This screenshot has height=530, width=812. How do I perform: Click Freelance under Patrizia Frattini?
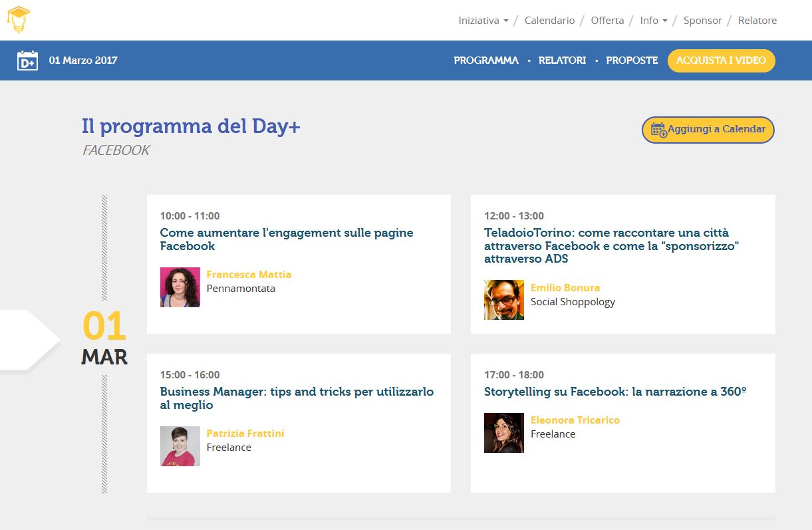tap(229, 448)
